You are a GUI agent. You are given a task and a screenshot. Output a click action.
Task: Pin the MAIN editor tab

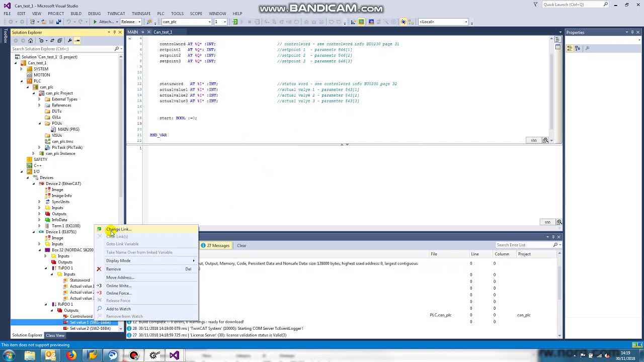point(142,32)
